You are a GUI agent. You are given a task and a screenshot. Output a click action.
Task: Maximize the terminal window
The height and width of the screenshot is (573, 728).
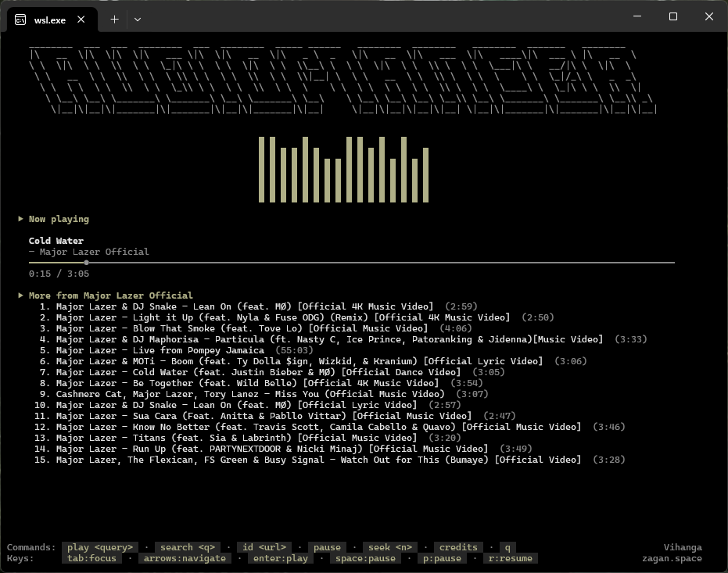click(673, 16)
